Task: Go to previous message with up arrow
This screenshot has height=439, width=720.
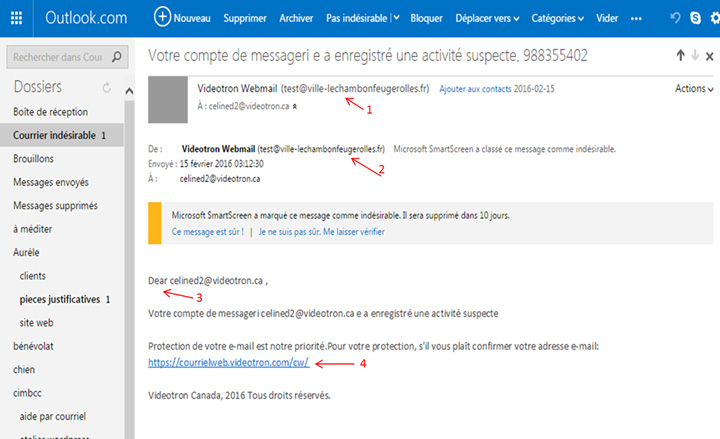Action: 680,56
